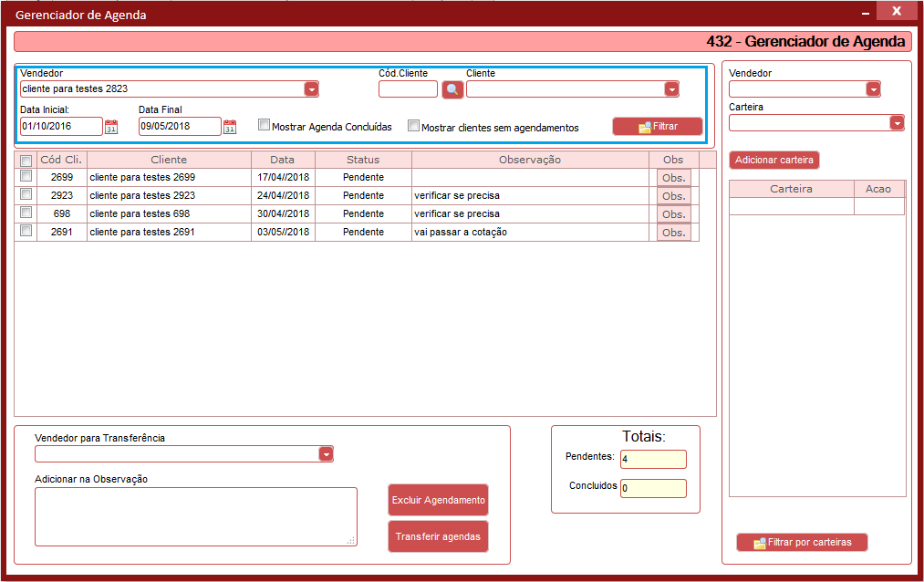Viewport: 924px width, 582px height.
Task: Click the Pendentes total field
Action: click(653, 459)
